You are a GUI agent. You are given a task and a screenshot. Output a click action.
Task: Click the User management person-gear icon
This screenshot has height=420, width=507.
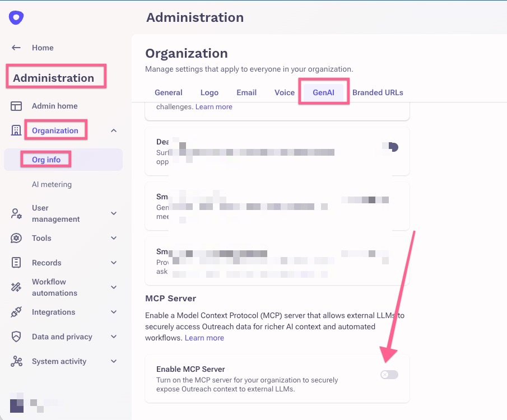tap(16, 213)
